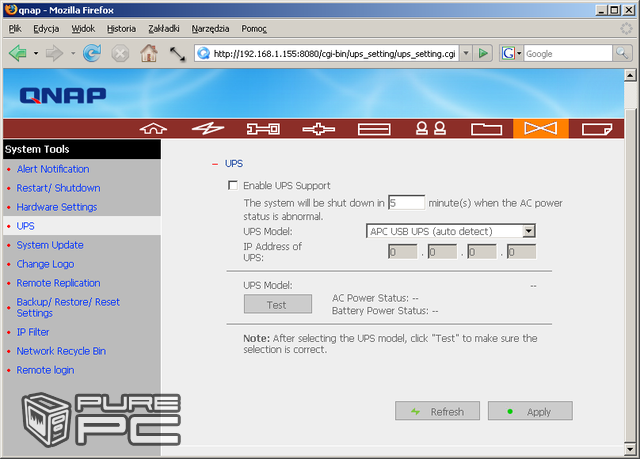This screenshot has height=459, width=640.
Task: Open System Update page
Action: point(50,245)
